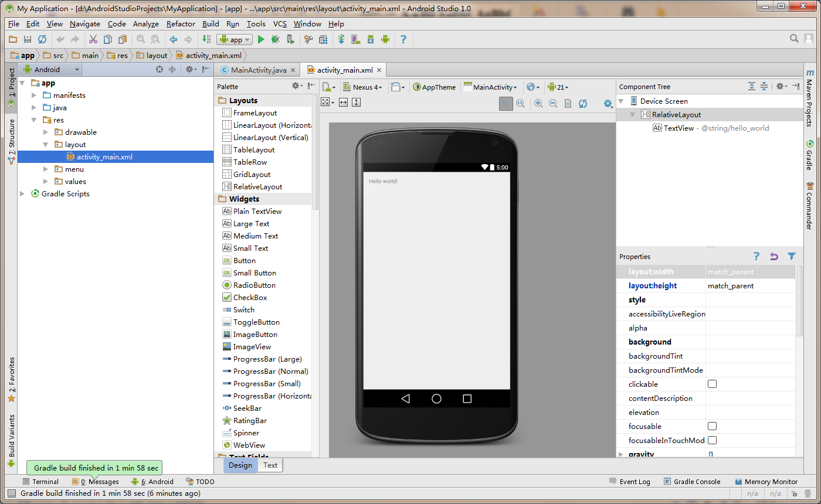Open the Refactor menu
Viewport: 821px width, 504px height.
click(181, 23)
